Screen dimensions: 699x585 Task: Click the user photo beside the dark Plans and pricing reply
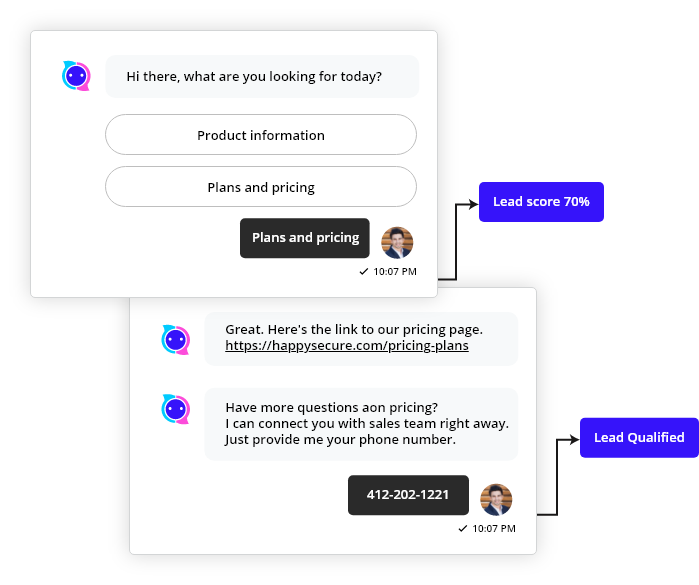397,242
